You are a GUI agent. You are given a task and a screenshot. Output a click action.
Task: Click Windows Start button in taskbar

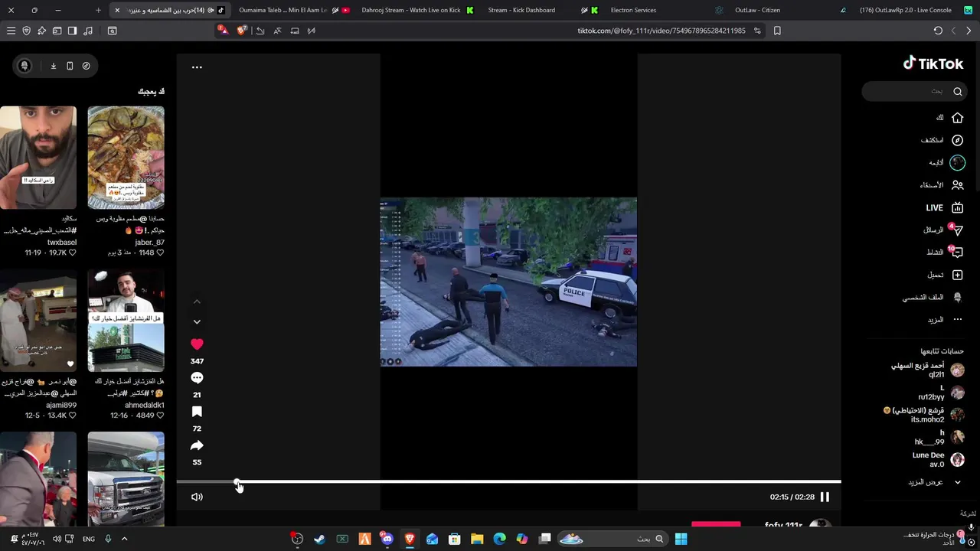point(681,539)
